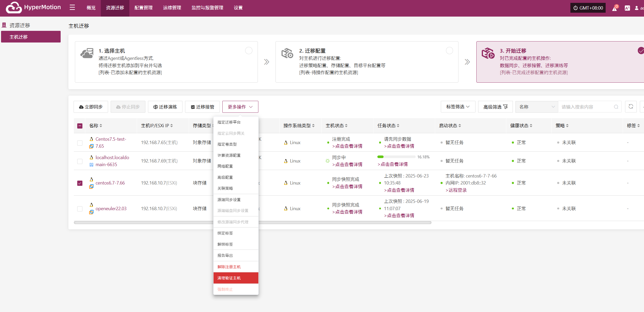Collapse the 更多操作 dropdown button
Viewport: 644px width, 312px height.
tap(240, 107)
